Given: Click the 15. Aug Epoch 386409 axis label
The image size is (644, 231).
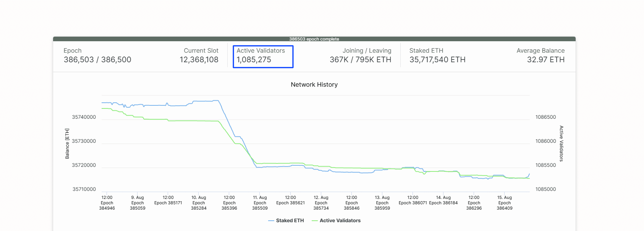Looking at the screenshot, I should tap(504, 203).
